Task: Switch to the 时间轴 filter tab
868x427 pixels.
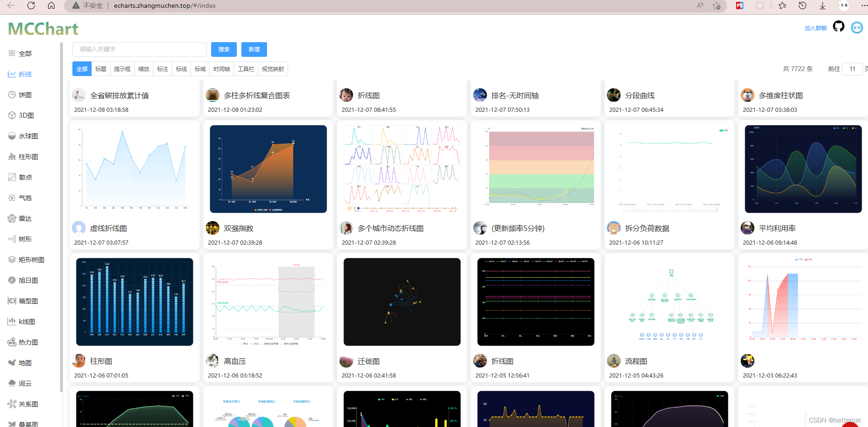Action: pos(222,69)
